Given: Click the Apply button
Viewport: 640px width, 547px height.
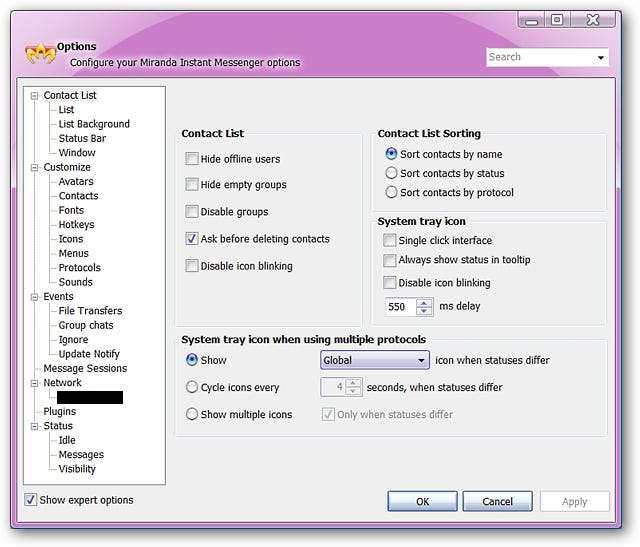Looking at the screenshot, I should (575, 501).
